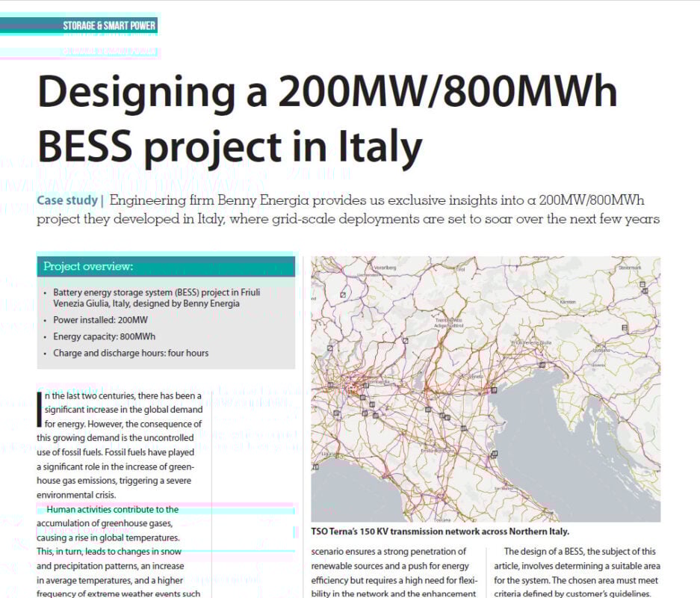
Task: Click the Friuli Venezia Giulia bullet text
Action: click(156, 298)
